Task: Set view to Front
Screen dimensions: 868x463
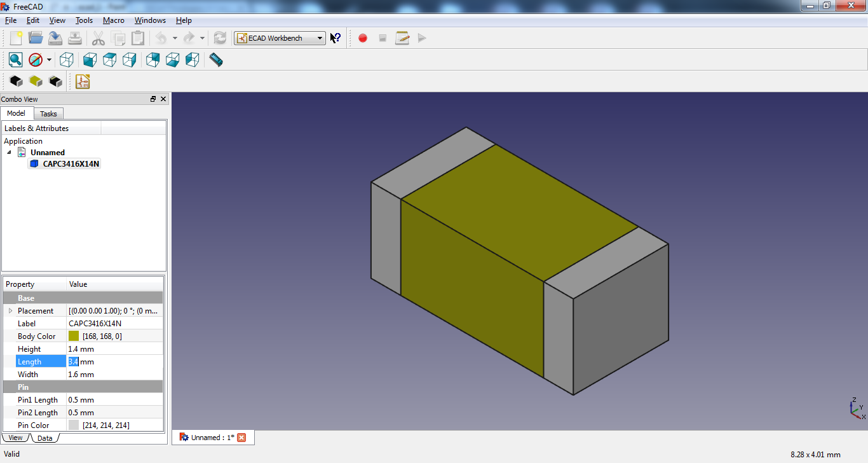Action: point(90,60)
